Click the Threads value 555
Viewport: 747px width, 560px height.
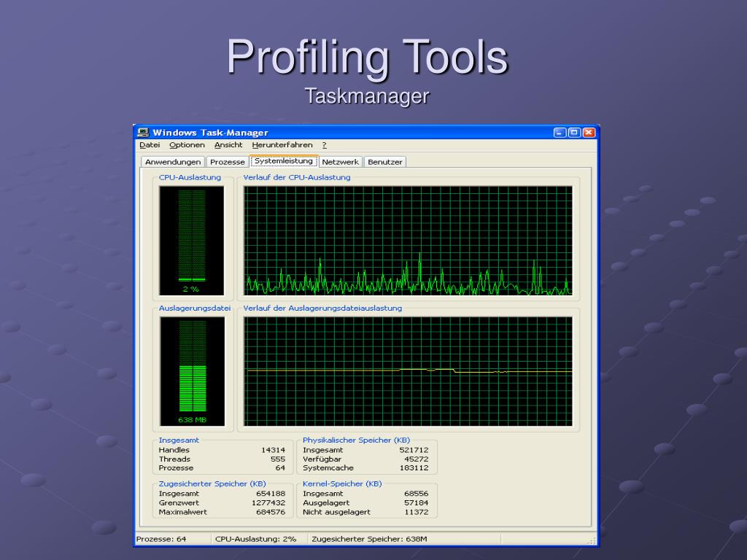tap(278, 459)
